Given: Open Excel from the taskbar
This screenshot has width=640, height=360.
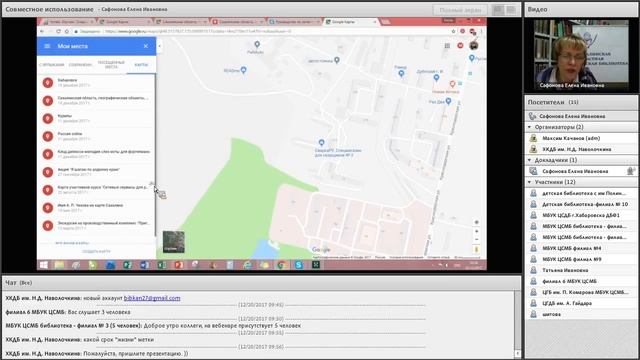Looking at the screenshot, I should pos(161,265).
